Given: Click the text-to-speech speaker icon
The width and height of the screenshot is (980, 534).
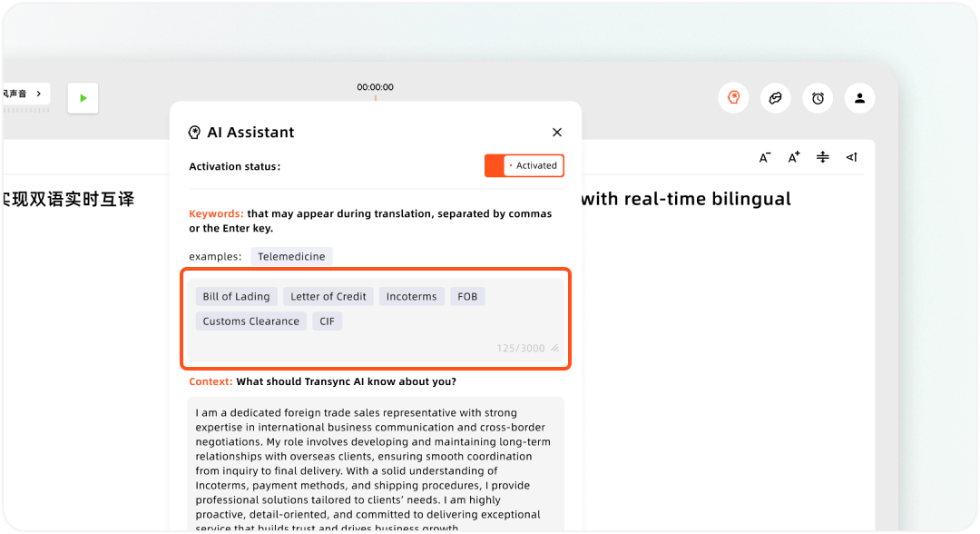Looking at the screenshot, I should [851, 157].
